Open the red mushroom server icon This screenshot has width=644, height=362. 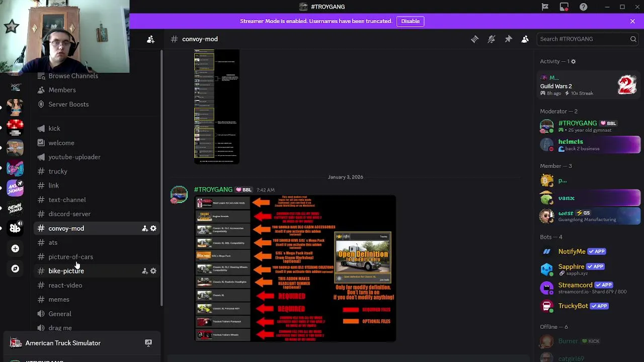15,127
